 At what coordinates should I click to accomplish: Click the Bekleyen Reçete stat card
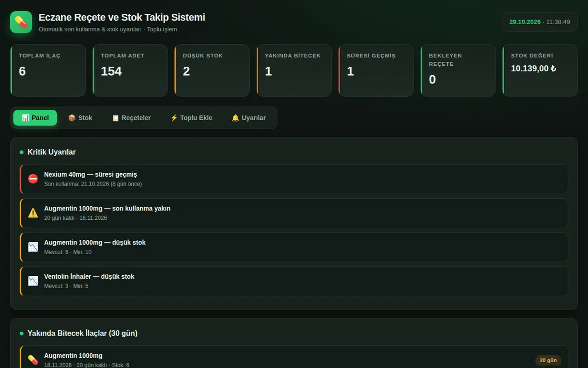tap(458, 71)
